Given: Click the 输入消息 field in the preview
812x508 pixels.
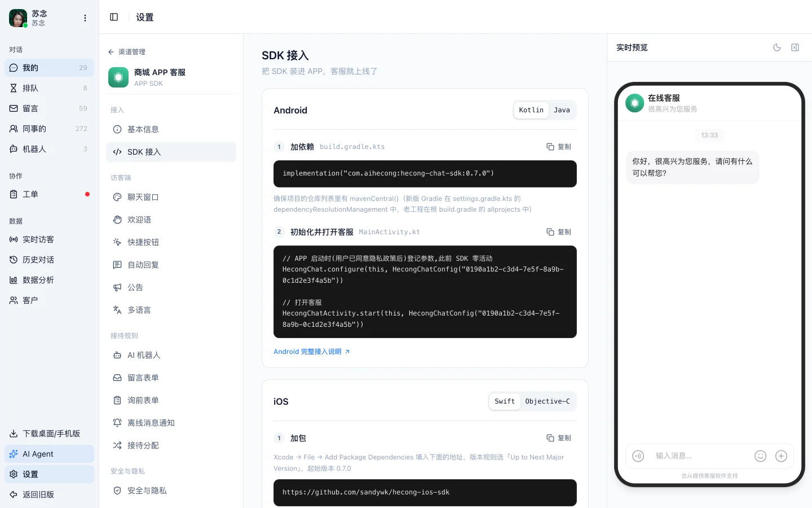Looking at the screenshot, I should coord(699,456).
